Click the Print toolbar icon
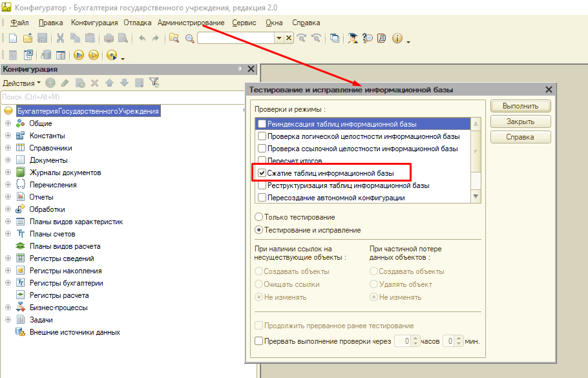Image resolution: width=588 pixels, height=378 pixels. [x=109, y=38]
